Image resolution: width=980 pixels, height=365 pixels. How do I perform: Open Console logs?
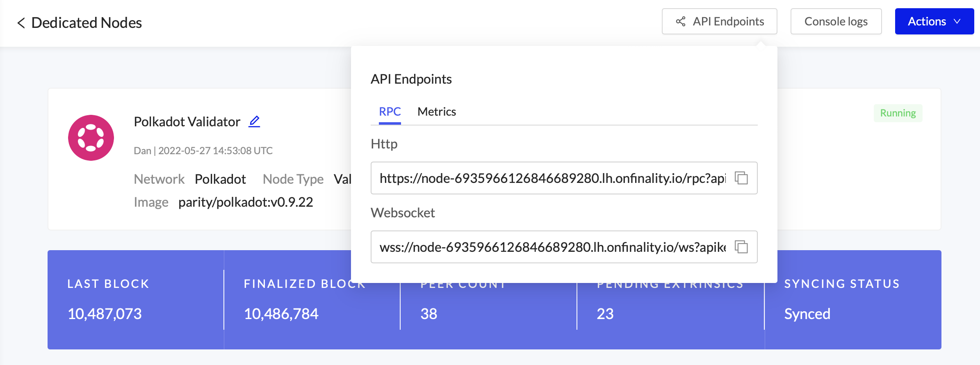click(x=836, y=21)
